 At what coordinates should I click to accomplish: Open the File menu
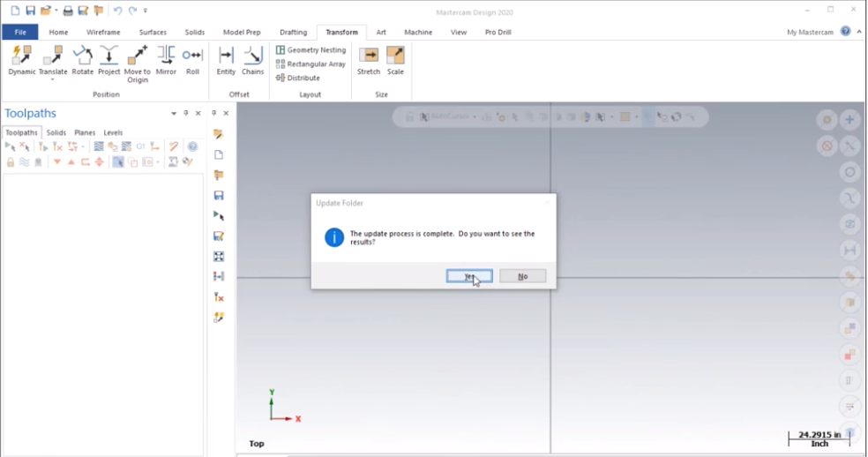click(20, 32)
